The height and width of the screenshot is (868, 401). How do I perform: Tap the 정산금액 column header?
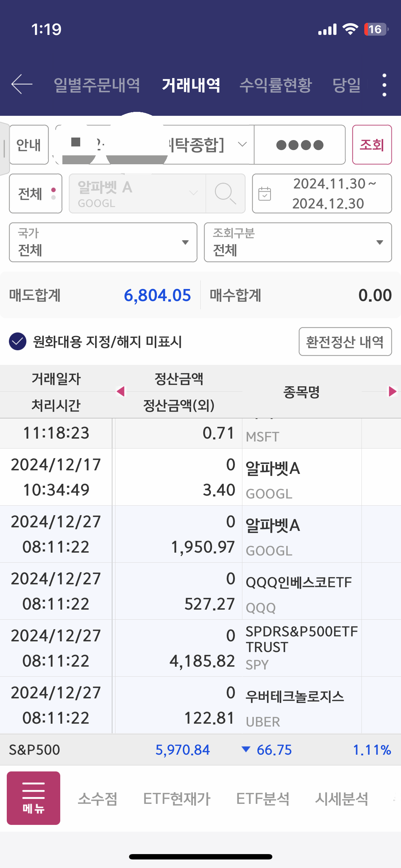point(179,378)
